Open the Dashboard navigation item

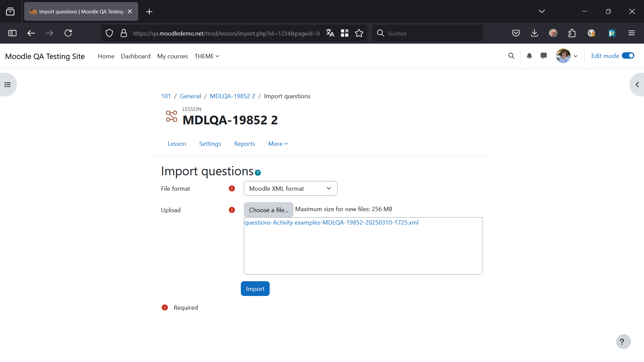(x=136, y=56)
